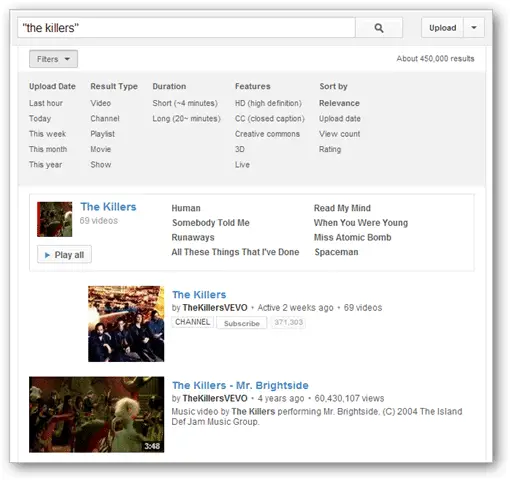Sort results by Rating
Screen dimensions: 510x480
pos(330,149)
